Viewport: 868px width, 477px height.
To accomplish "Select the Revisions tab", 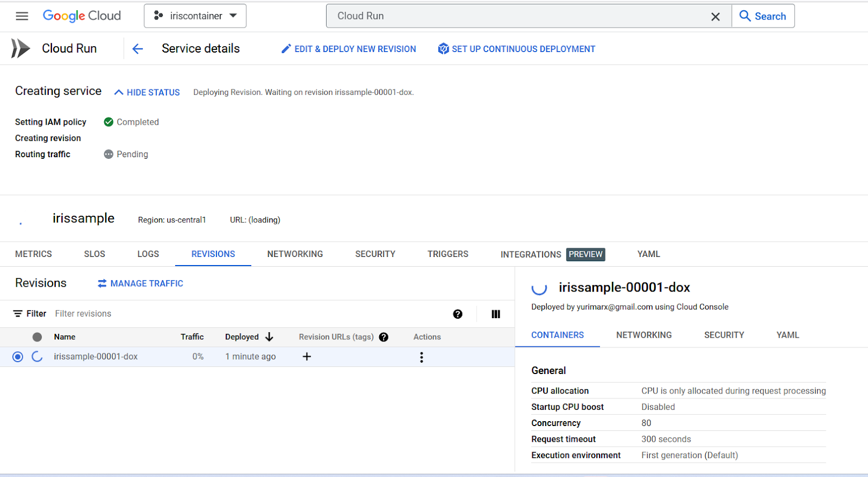I will 213,254.
